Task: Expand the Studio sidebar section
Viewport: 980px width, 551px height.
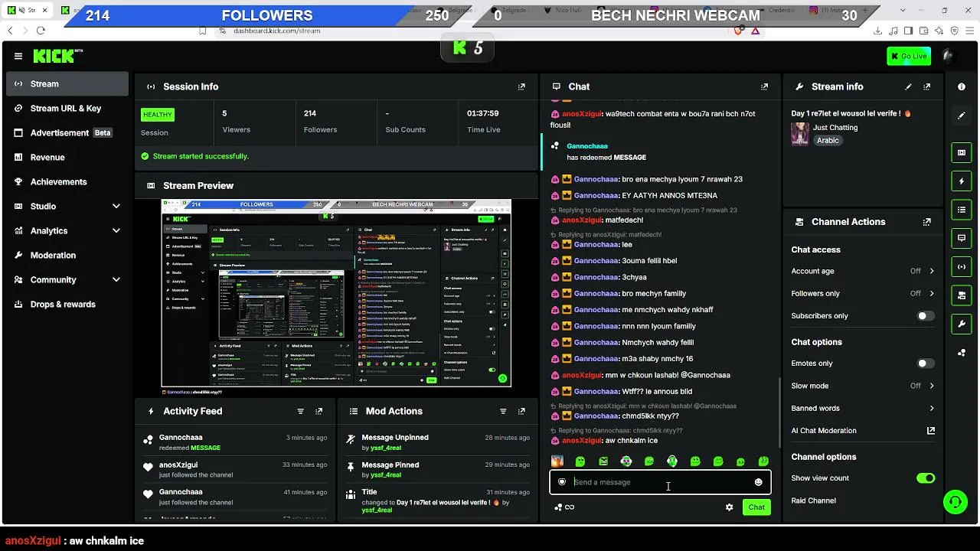Action: tap(67, 207)
